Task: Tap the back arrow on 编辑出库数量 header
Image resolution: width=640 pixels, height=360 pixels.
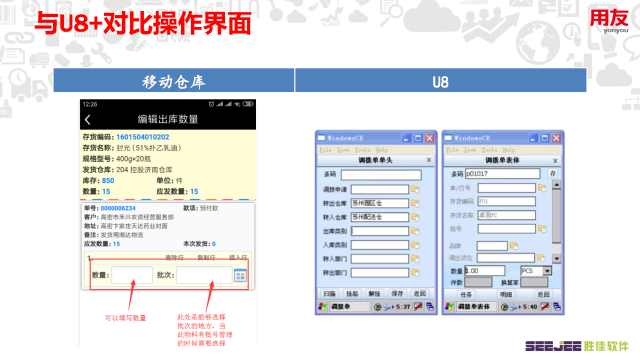Action: 87,120
